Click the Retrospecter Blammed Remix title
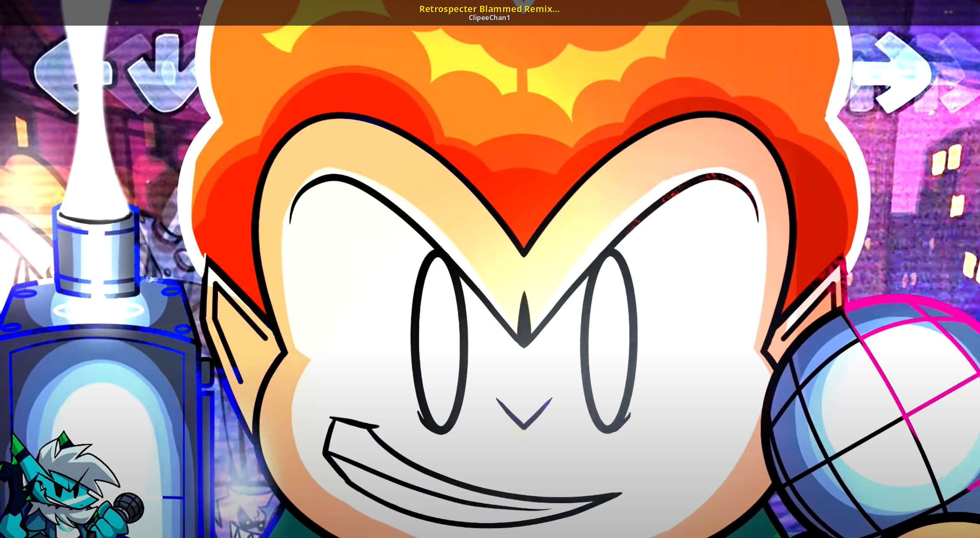The width and height of the screenshot is (980, 538). pyautogui.click(x=489, y=9)
